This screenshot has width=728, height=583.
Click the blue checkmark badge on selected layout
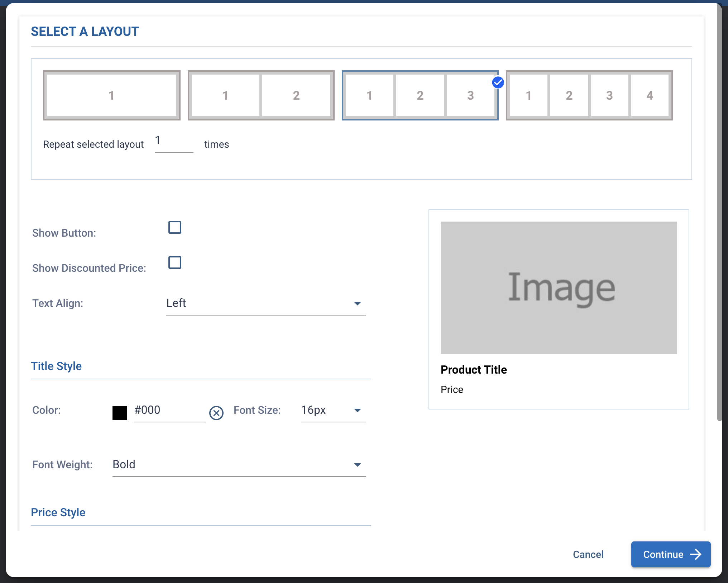[498, 83]
